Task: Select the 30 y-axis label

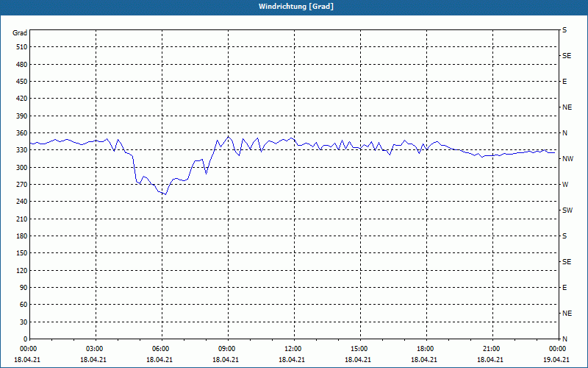Action: [x=23, y=322]
